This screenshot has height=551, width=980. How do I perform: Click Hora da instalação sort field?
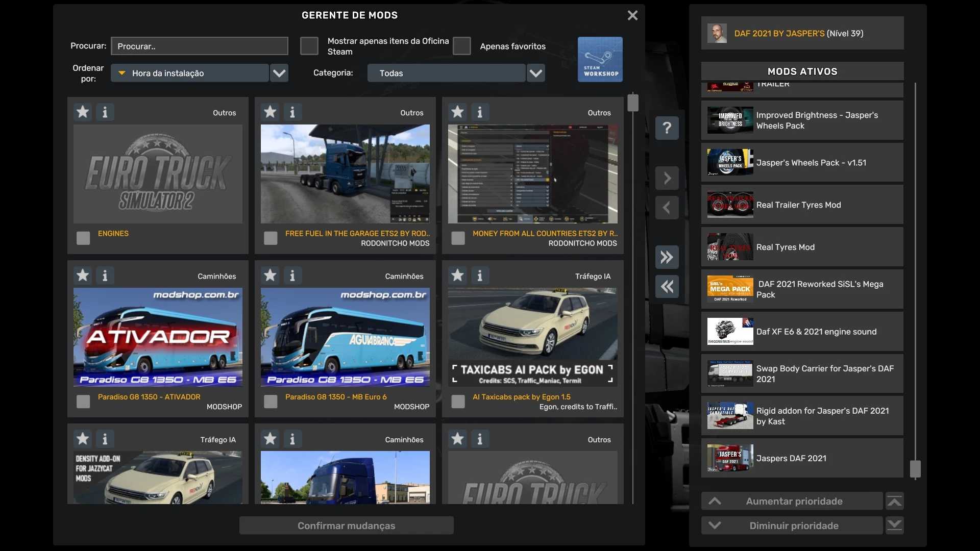tap(190, 73)
